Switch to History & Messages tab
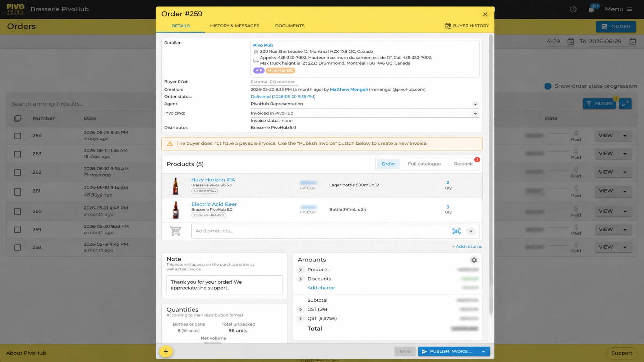The image size is (644, 362). pyautogui.click(x=234, y=26)
